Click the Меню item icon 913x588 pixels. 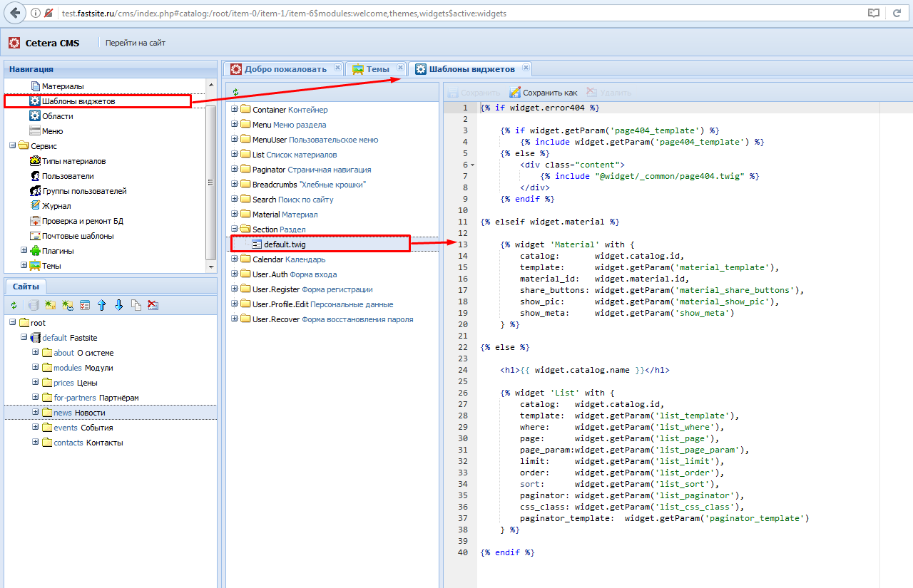(35, 131)
